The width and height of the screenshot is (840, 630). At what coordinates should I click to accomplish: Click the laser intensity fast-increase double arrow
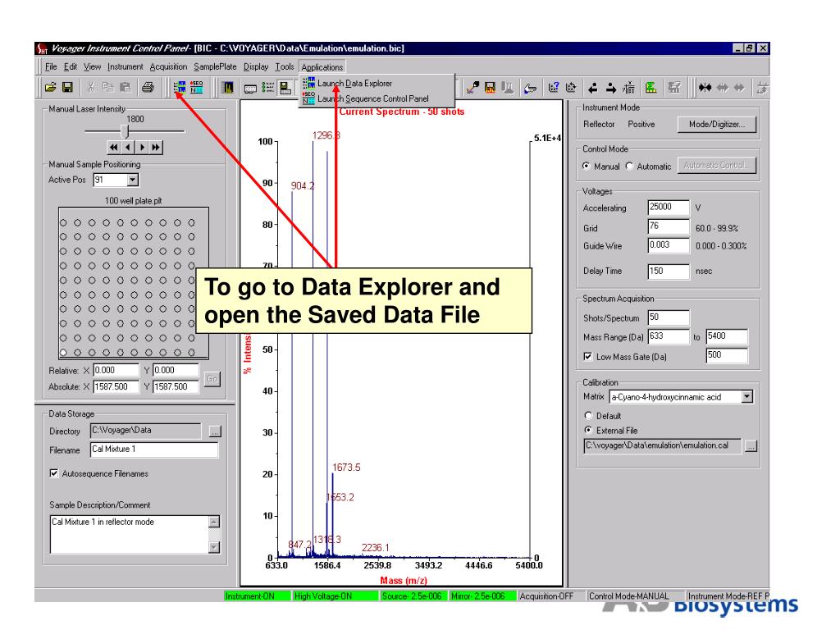click(x=156, y=148)
